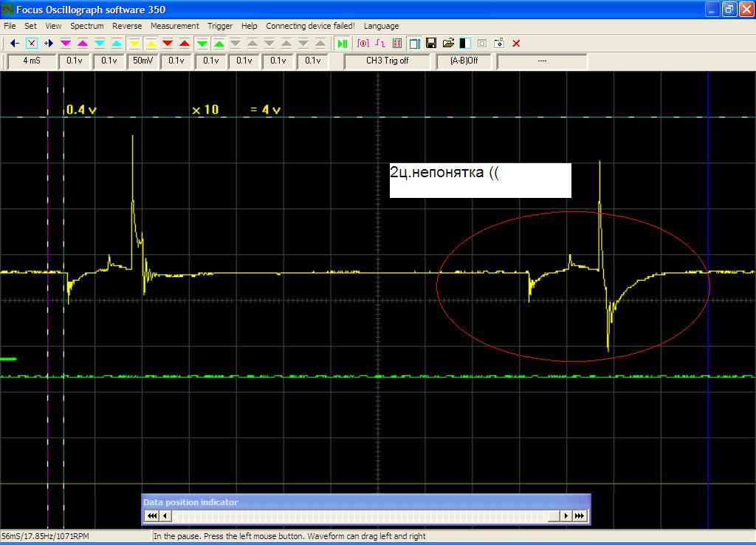Screen dimensions: 756x545
Task: Click the yellow down triangle icon
Action: [134, 44]
